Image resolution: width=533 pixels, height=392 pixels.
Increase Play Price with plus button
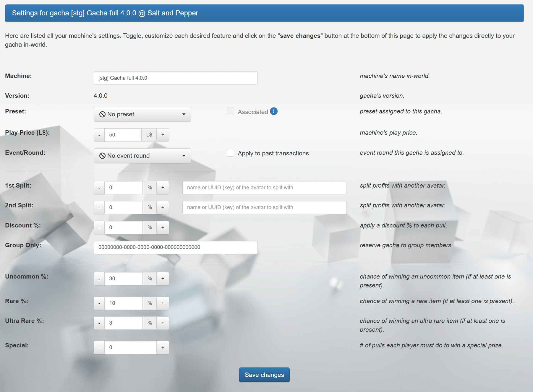(163, 135)
